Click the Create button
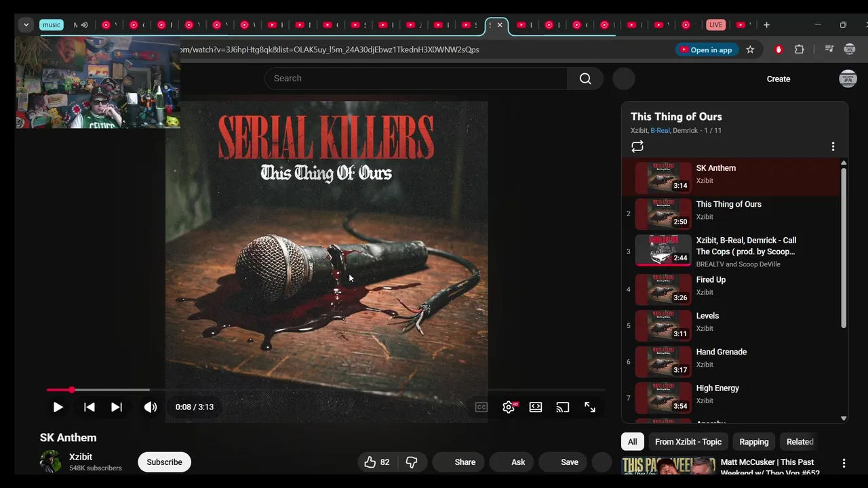The height and width of the screenshot is (488, 868). tap(778, 79)
